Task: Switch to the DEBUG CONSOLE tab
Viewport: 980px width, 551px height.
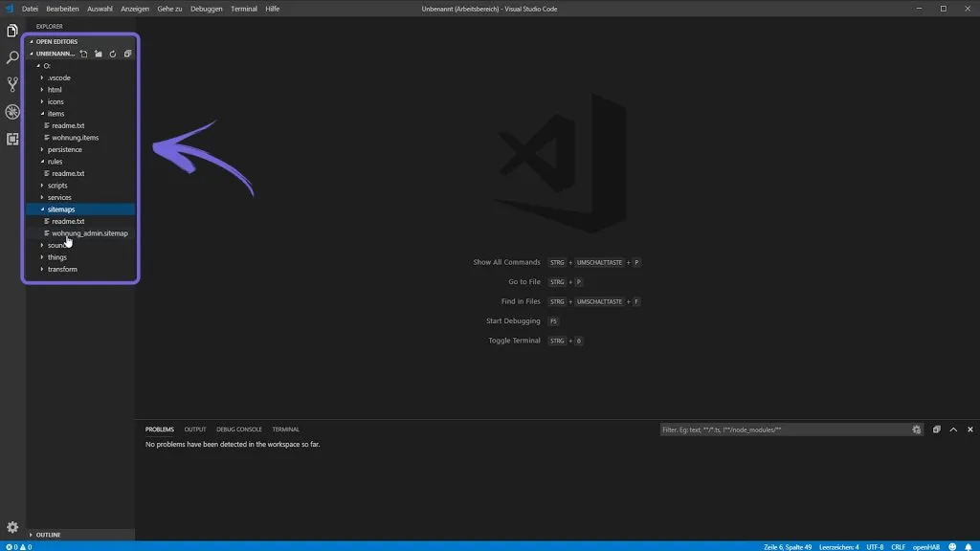Action: click(x=238, y=430)
